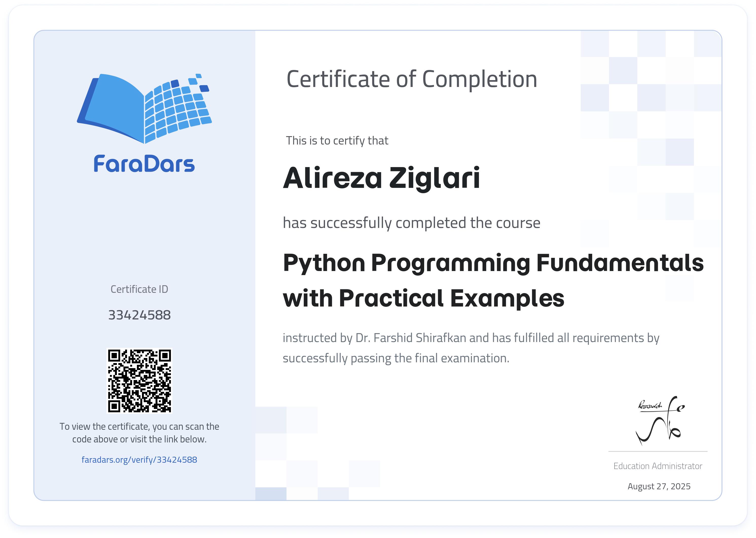Click the successfully passing the final examination line
756x538 pixels.
click(x=396, y=358)
